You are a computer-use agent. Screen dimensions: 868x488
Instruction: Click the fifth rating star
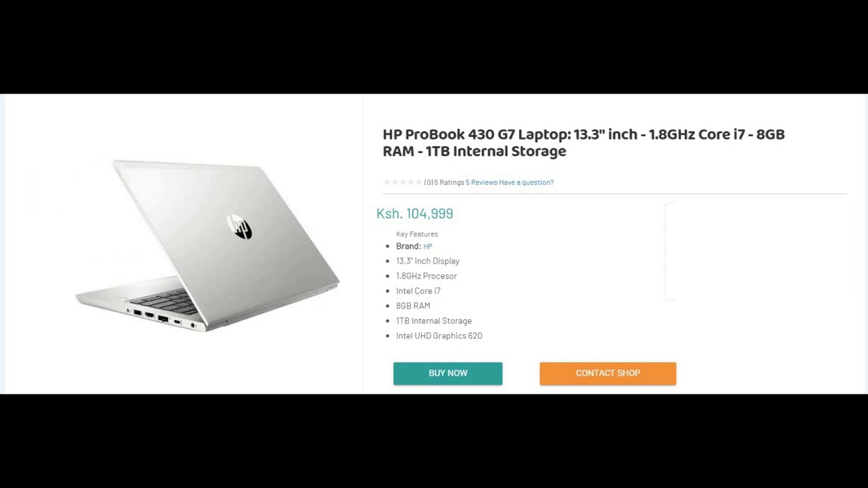(x=418, y=182)
